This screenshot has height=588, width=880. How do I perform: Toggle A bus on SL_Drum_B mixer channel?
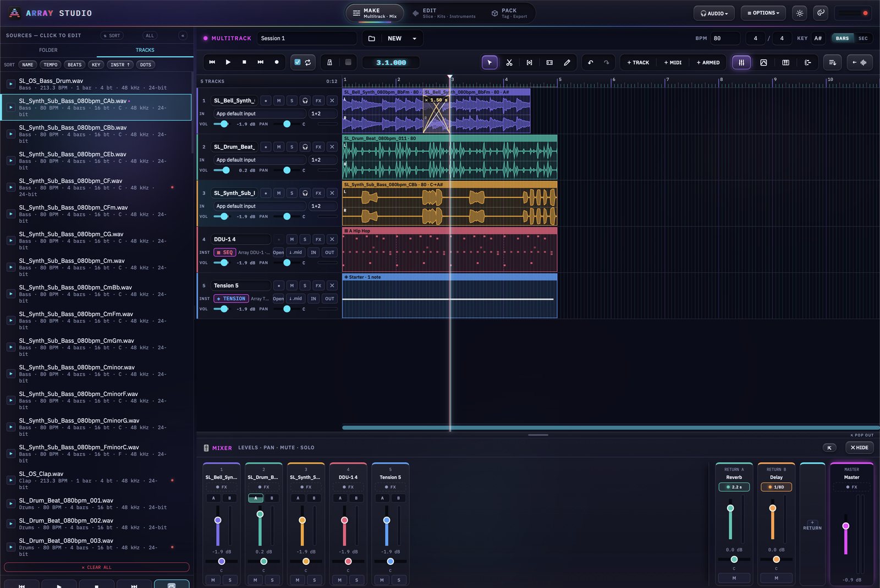[x=256, y=498]
